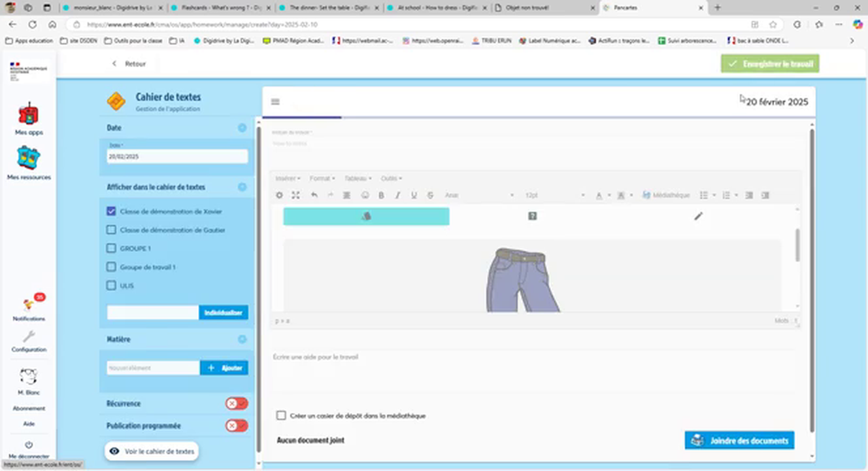Screen dimensions: 868x471
Task: Click Joindre des documents button
Action: point(739,440)
